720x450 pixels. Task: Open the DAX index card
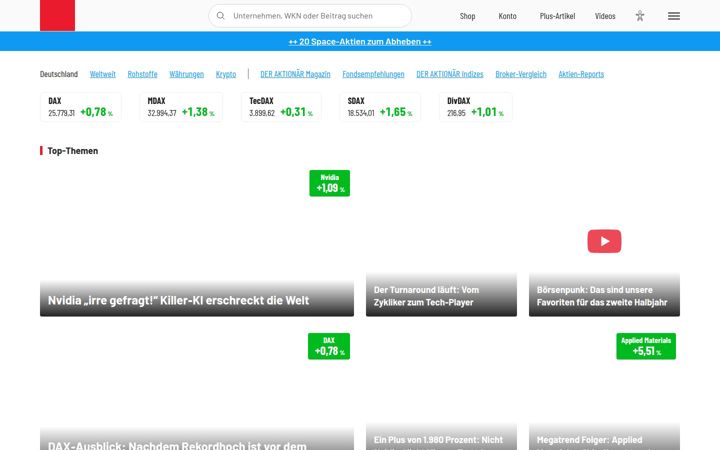click(x=81, y=107)
